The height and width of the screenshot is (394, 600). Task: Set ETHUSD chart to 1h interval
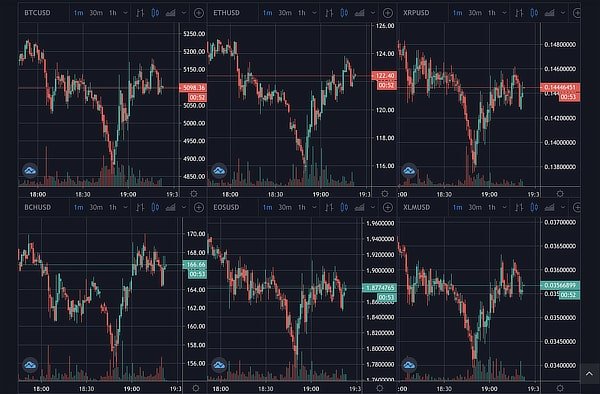click(x=302, y=13)
